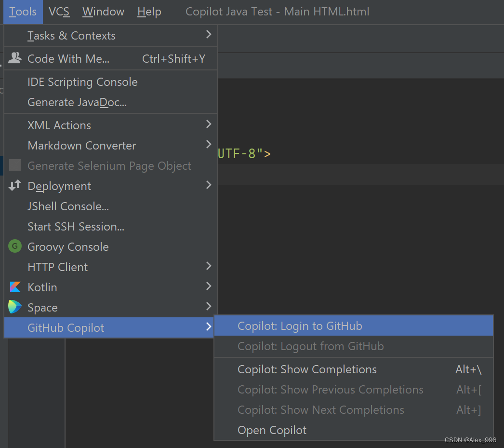Choose Copilot: Login to GitHub
504x448 pixels.
click(x=354, y=326)
